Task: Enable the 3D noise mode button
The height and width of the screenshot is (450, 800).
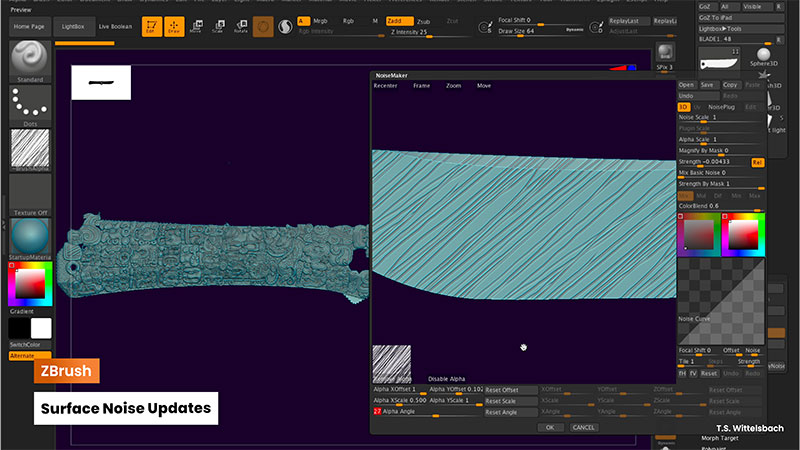Action: point(684,106)
